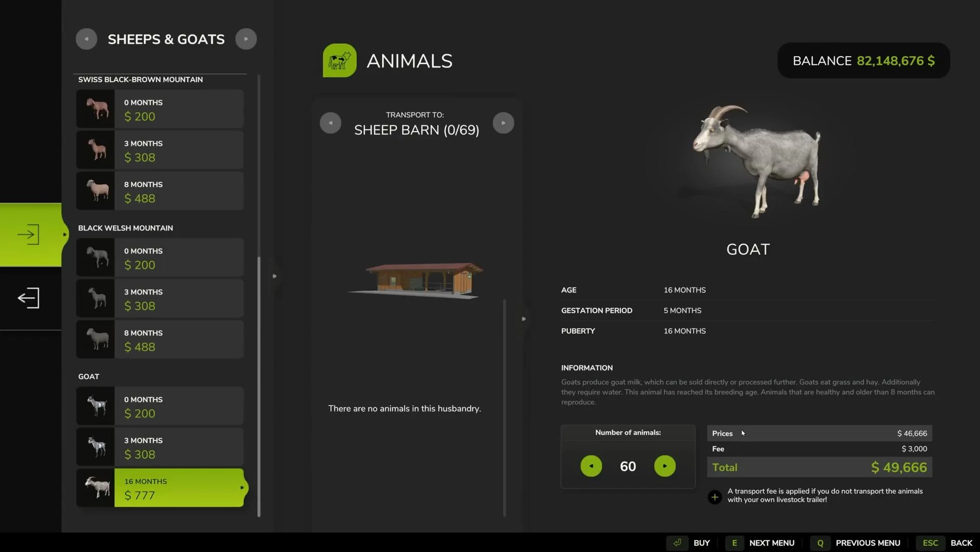Viewport: 980px width, 552px height.
Task: Click the GOAT name heading under preview
Action: (748, 249)
